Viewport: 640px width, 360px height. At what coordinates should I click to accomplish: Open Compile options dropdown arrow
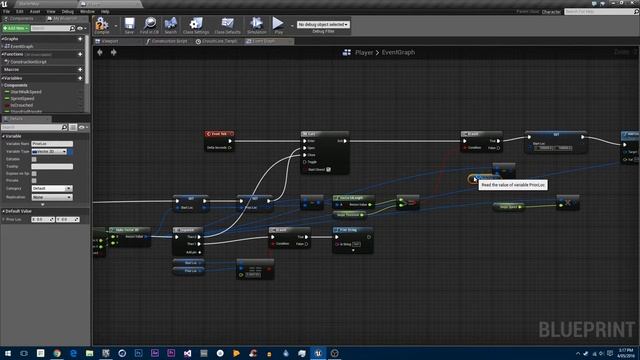116,26
